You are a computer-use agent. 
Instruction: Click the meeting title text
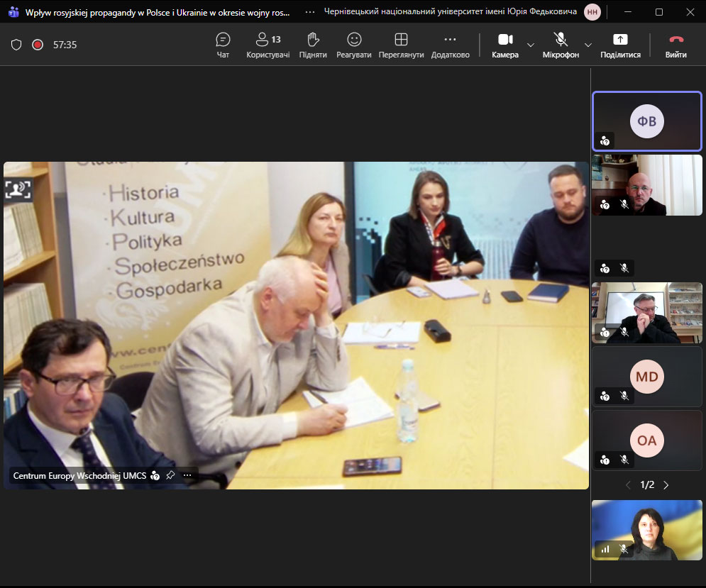pos(158,13)
